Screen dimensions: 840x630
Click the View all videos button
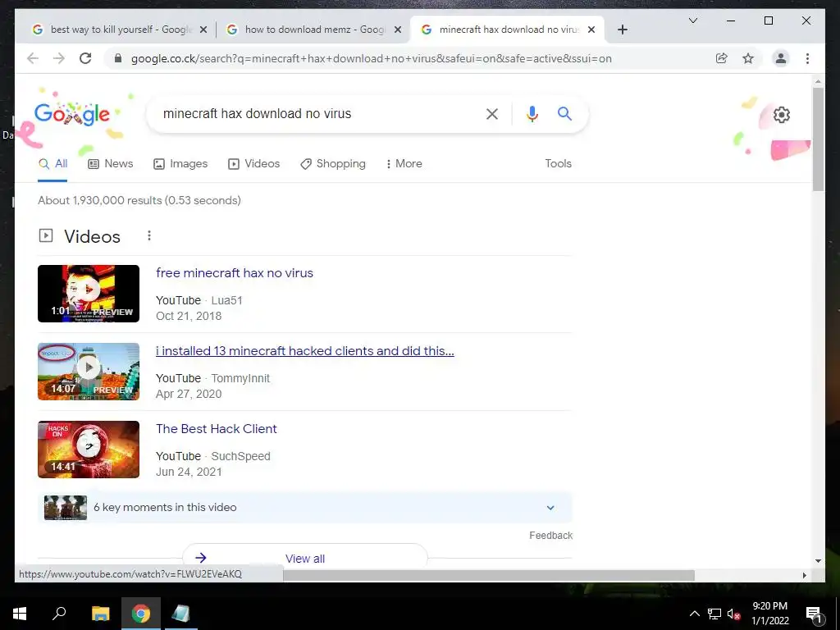click(x=305, y=558)
